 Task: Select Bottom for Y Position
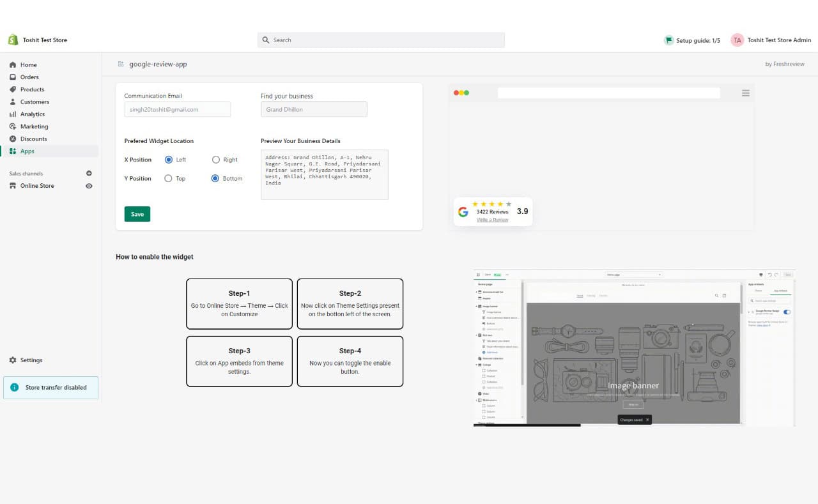pyautogui.click(x=215, y=179)
